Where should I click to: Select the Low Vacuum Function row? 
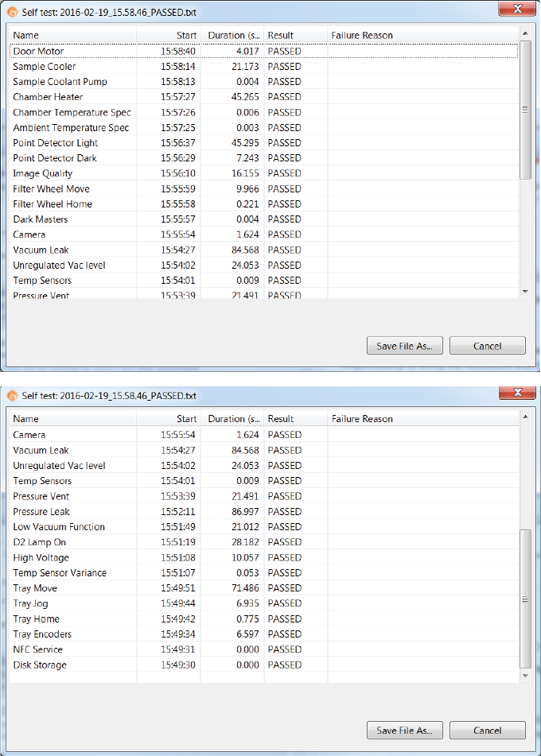point(263,526)
